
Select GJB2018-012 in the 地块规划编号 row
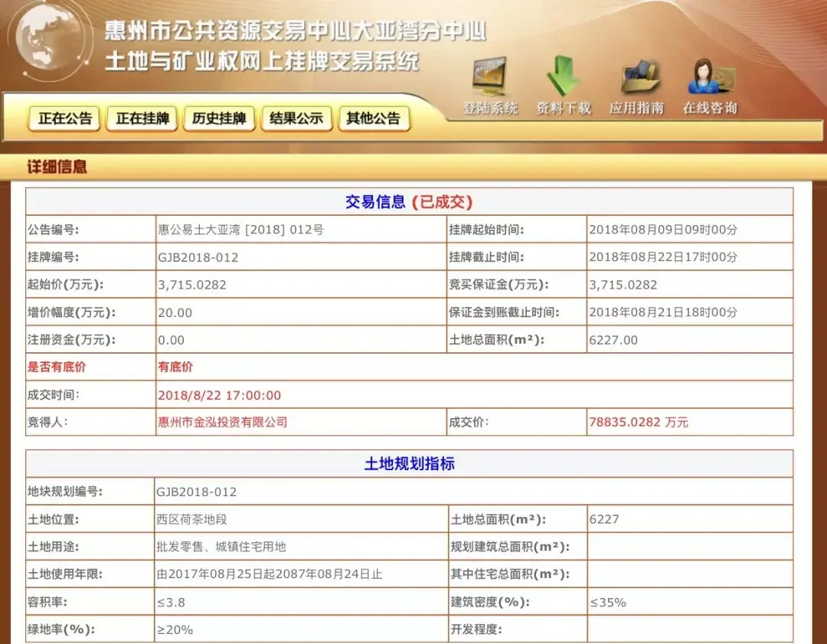[196, 492]
